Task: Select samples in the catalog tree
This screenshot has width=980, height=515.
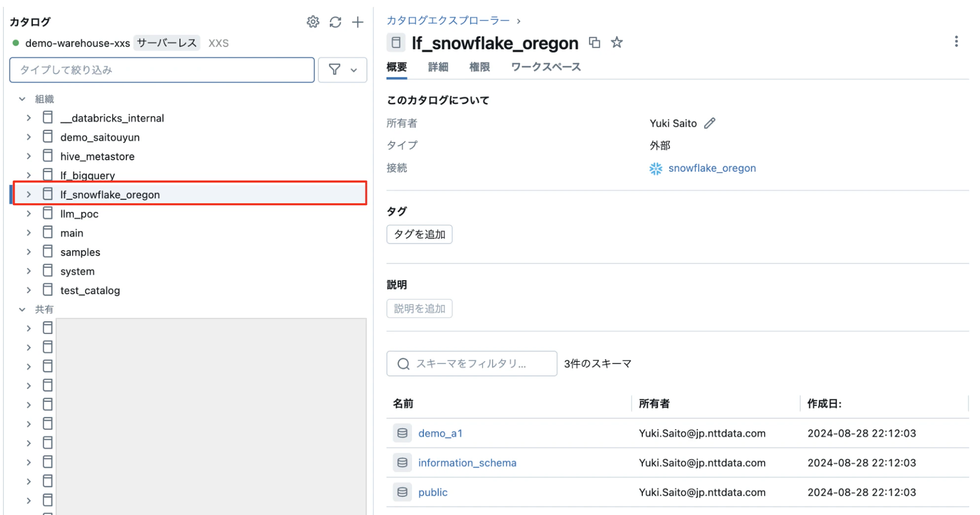Action: (x=80, y=252)
